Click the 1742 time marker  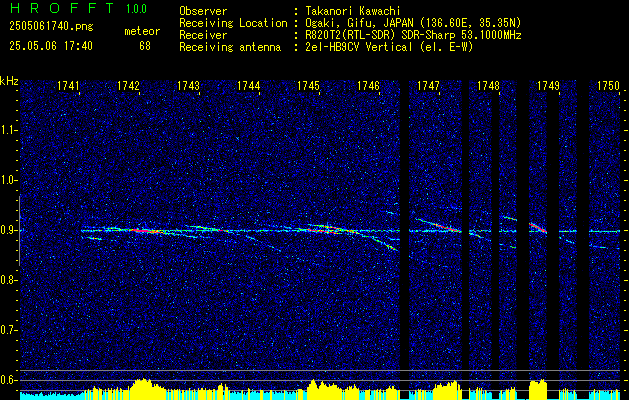[128, 86]
